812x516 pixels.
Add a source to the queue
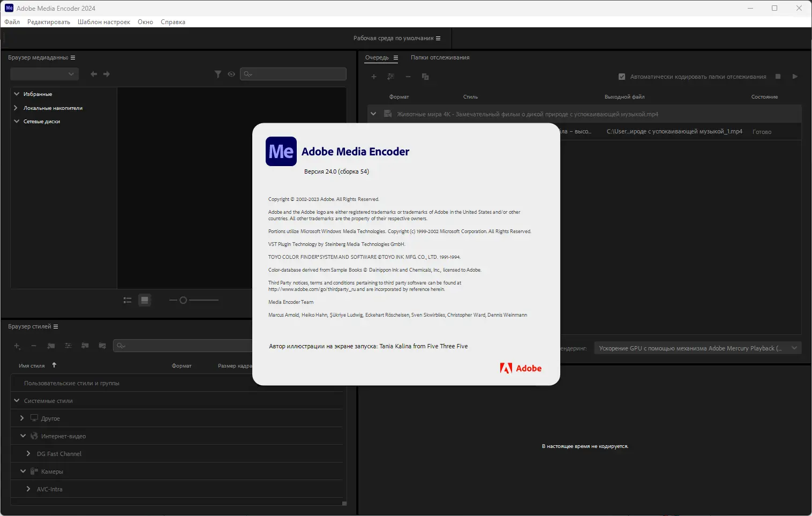pyautogui.click(x=374, y=77)
